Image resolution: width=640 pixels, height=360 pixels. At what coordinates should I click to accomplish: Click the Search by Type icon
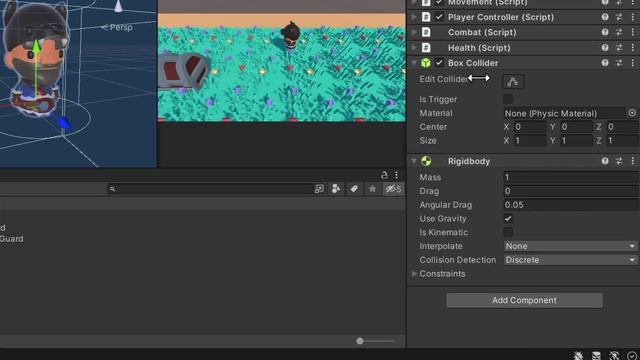tap(336, 189)
